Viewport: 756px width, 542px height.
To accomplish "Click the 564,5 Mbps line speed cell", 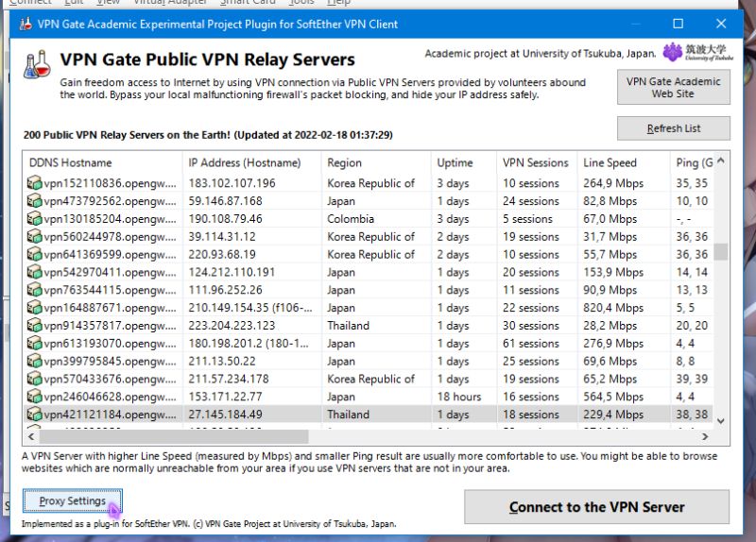I will (x=613, y=397).
